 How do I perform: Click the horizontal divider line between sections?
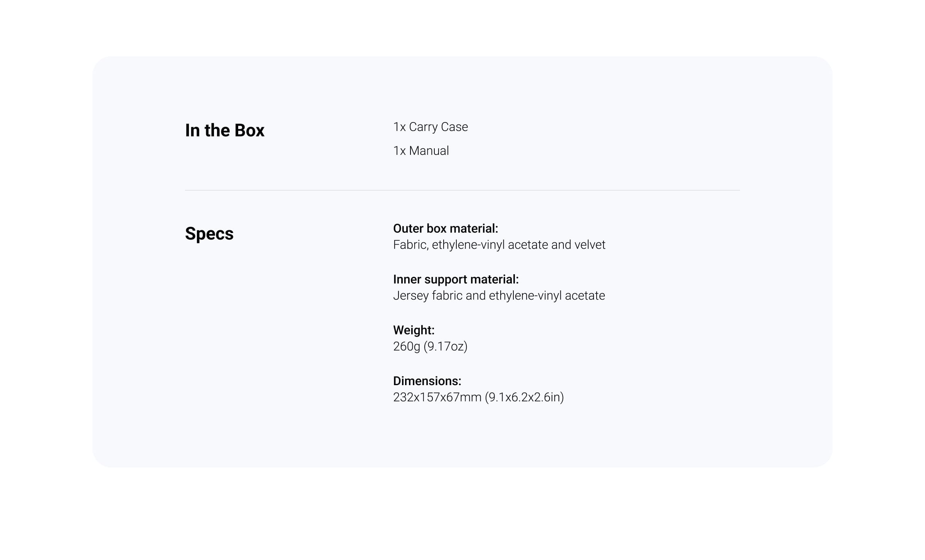462,190
